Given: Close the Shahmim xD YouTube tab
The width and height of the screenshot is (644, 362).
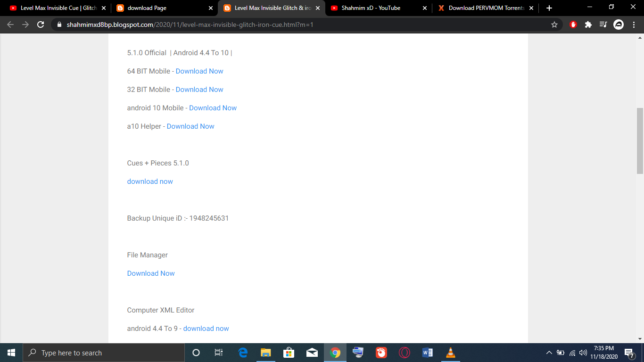Looking at the screenshot, I should pos(425,8).
